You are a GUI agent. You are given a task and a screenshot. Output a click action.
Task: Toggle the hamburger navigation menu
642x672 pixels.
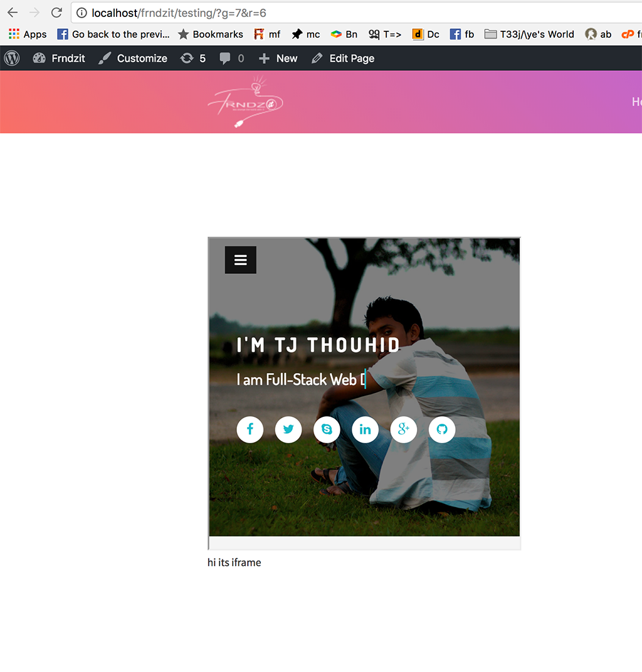[240, 260]
